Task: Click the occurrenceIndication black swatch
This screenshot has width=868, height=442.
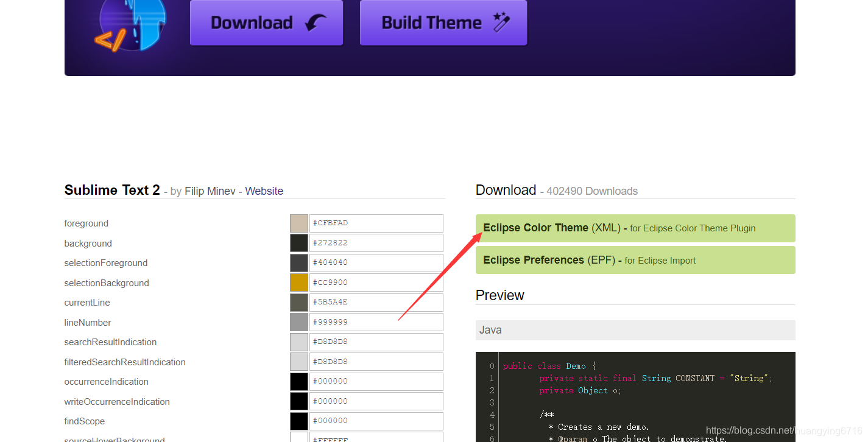Action: tap(299, 382)
